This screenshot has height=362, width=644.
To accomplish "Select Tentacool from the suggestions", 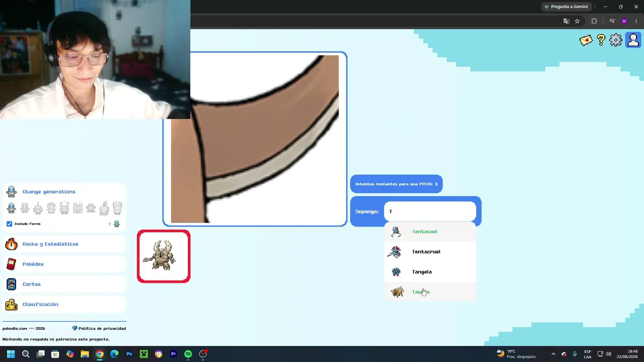I will point(430,232).
